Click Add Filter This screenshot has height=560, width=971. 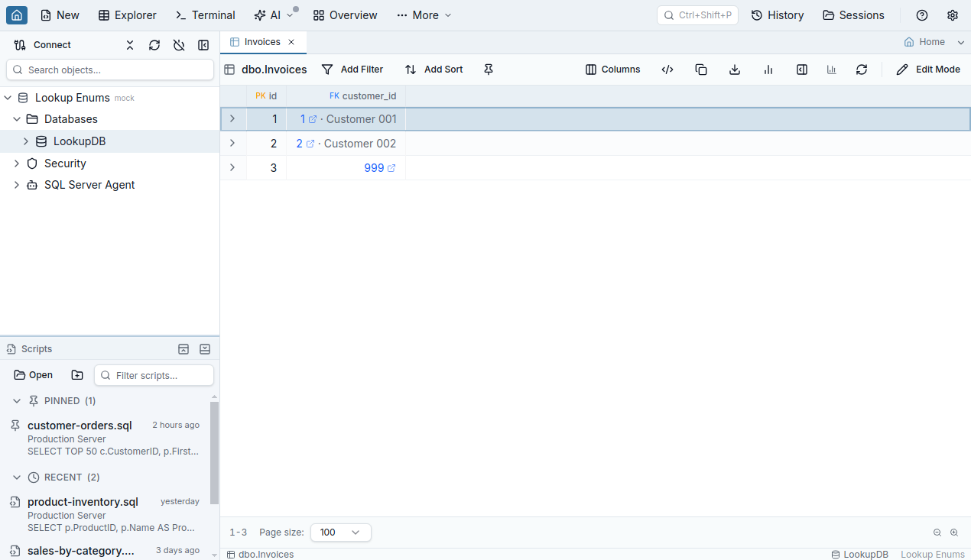point(352,70)
